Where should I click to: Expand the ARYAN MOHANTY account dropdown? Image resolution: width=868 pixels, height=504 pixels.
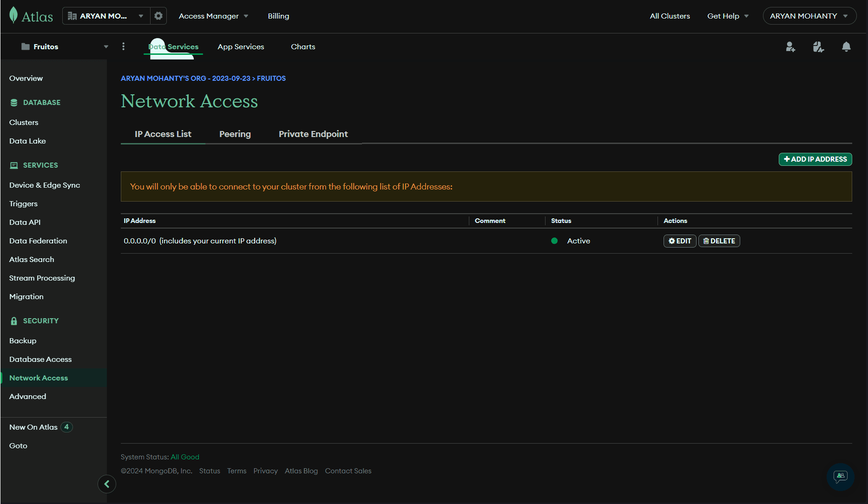coord(809,15)
